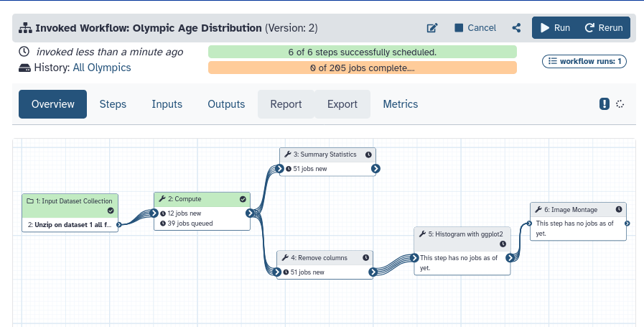Switch to the Steps tab
644x327 pixels.
coord(113,104)
